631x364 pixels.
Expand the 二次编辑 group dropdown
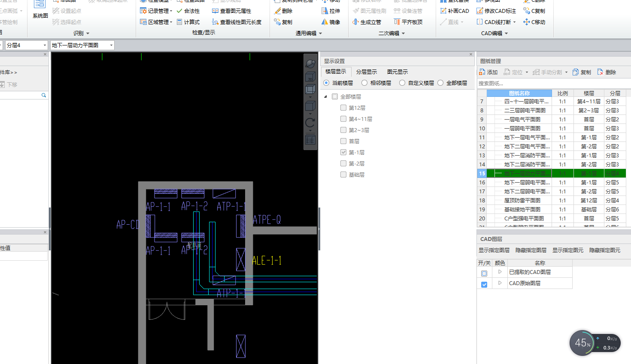tap(403, 33)
